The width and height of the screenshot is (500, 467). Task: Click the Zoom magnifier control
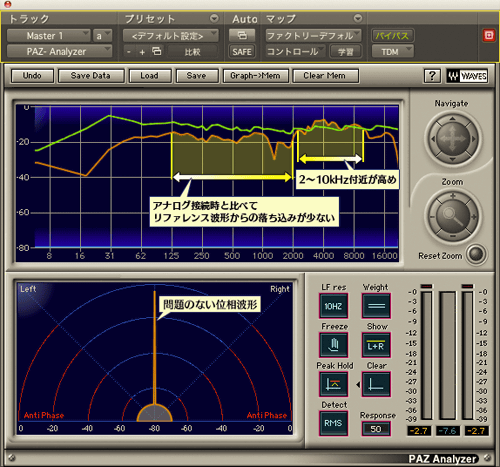[453, 217]
